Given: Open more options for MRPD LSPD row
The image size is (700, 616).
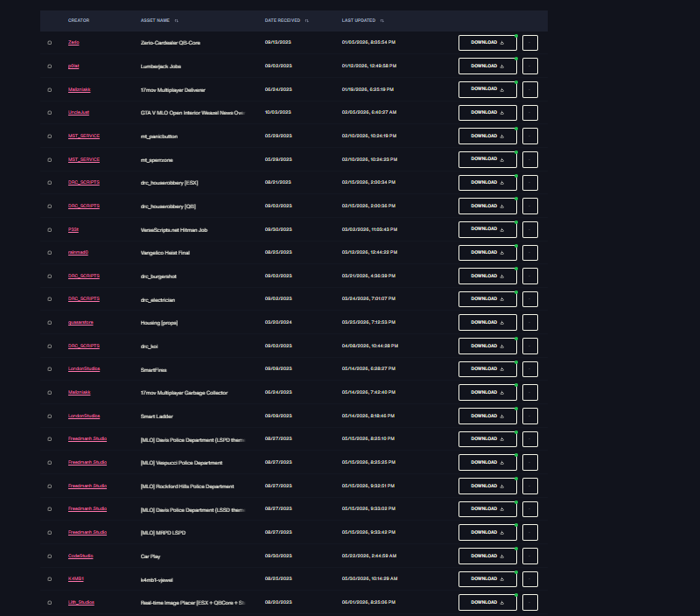Looking at the screenshot, I should pyautogui.click(x=530, y=533).
